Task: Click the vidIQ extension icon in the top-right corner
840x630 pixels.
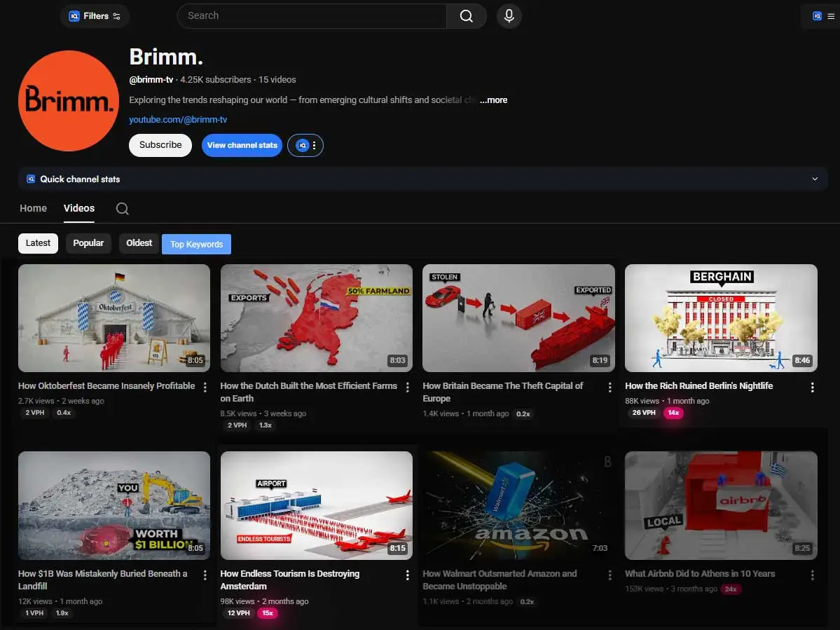Action: click(817, 15)
